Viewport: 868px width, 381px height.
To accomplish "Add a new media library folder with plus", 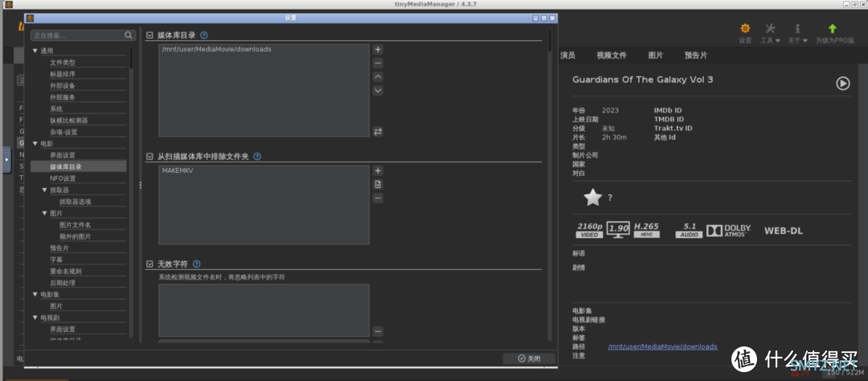I will pyautogui.click(x=378, y=49).
